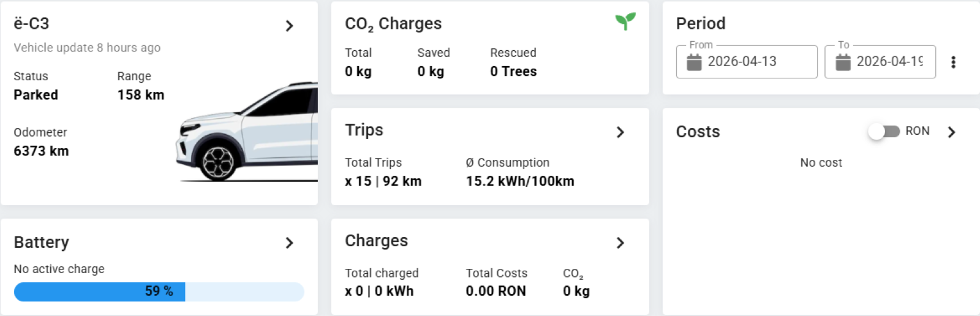
Task: Click the Battery card heading
Action: pos(42,243)
